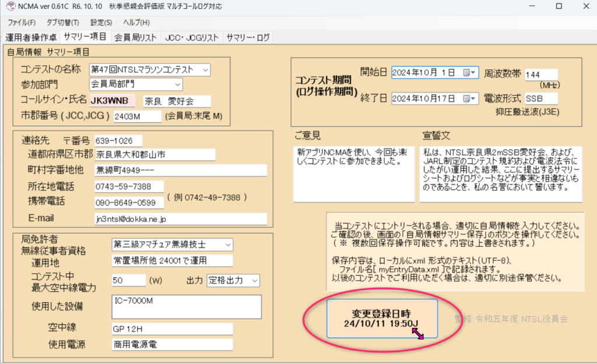Switch to the サマリー・ログ tab

[248, 37]
